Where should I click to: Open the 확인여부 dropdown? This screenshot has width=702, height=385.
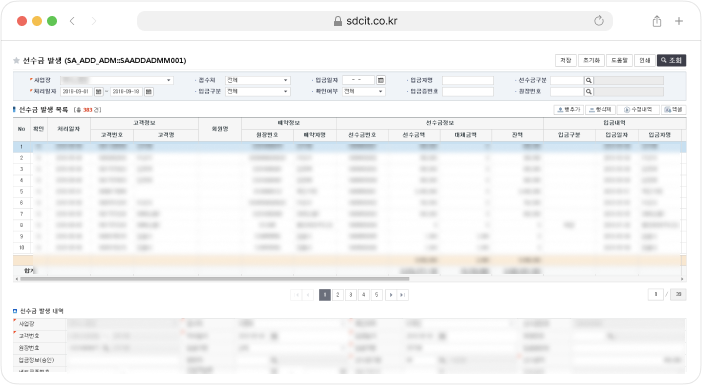click(364, 91)
